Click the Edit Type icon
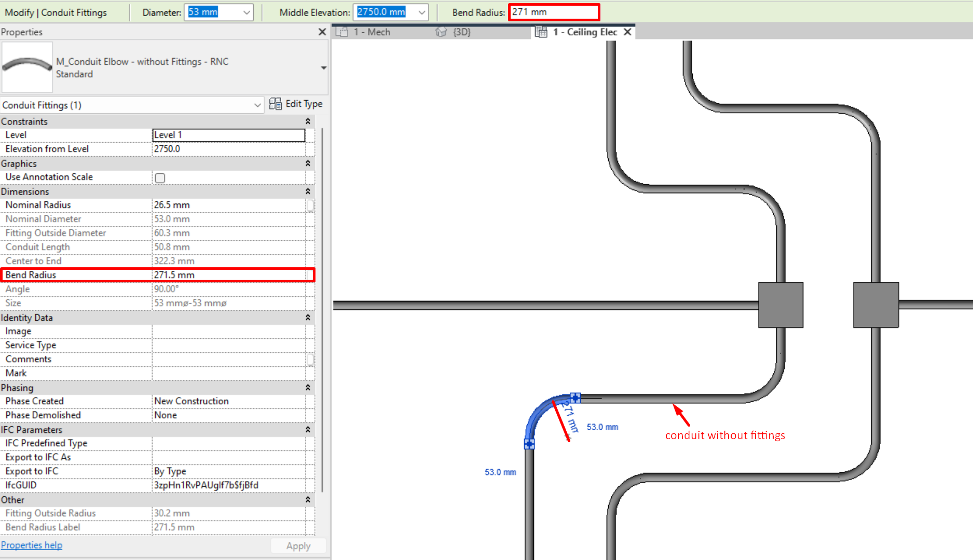The width and height of the screenshot is (973, 560). pos(276,104)
